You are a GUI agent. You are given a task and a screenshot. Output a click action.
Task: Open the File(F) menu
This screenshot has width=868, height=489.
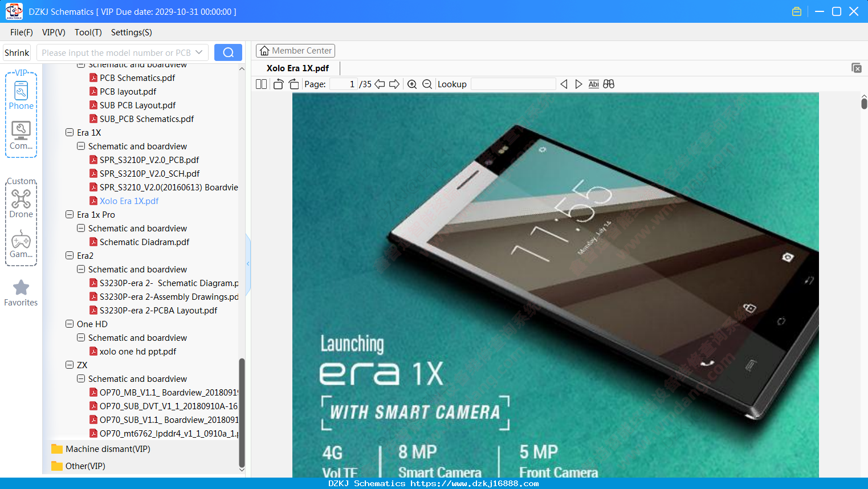click(x=22, y=32)
